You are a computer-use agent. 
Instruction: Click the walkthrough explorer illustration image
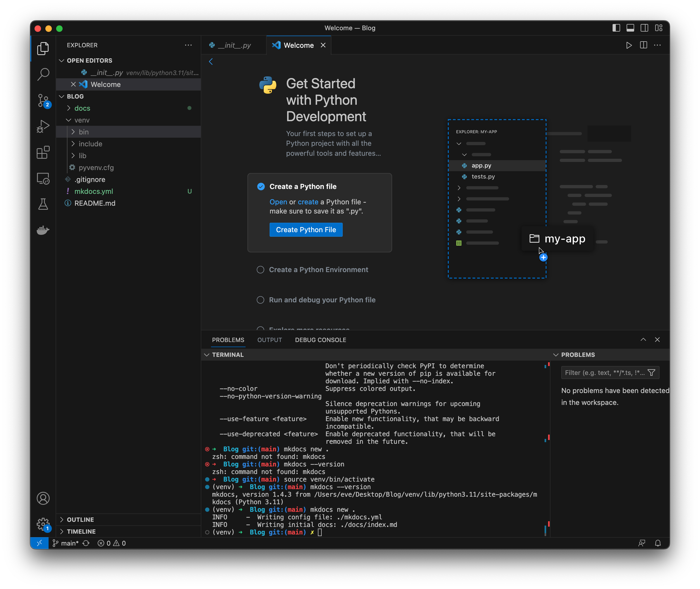tap(539, 199)
